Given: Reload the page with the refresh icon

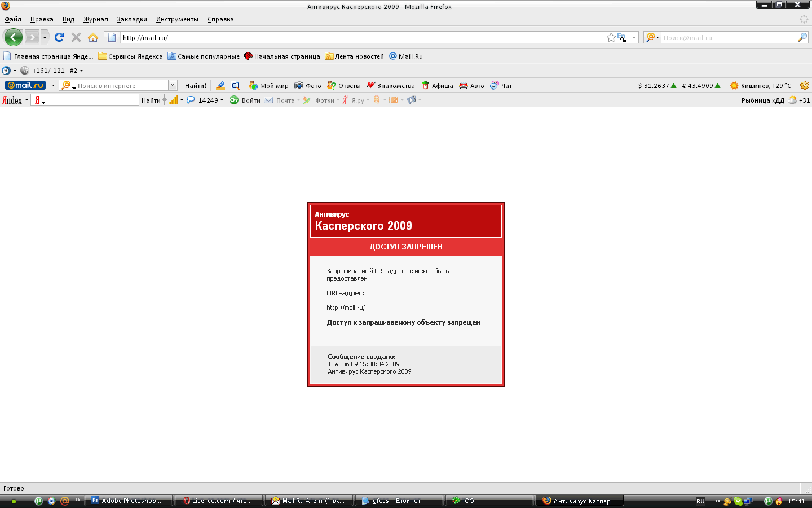Looking at the screenshot, I should pyautogui.click(x=59, y=37).
